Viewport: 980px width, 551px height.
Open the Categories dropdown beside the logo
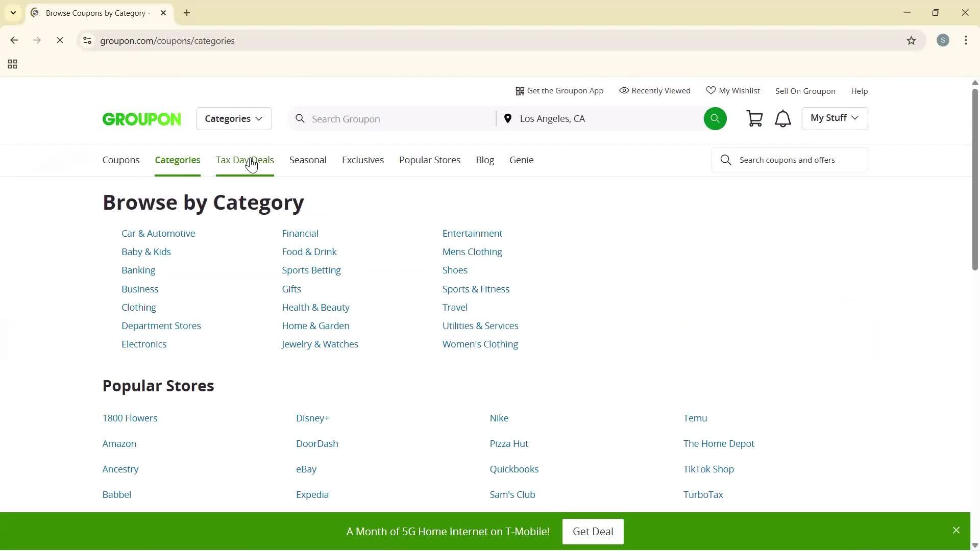coord(233,118)
